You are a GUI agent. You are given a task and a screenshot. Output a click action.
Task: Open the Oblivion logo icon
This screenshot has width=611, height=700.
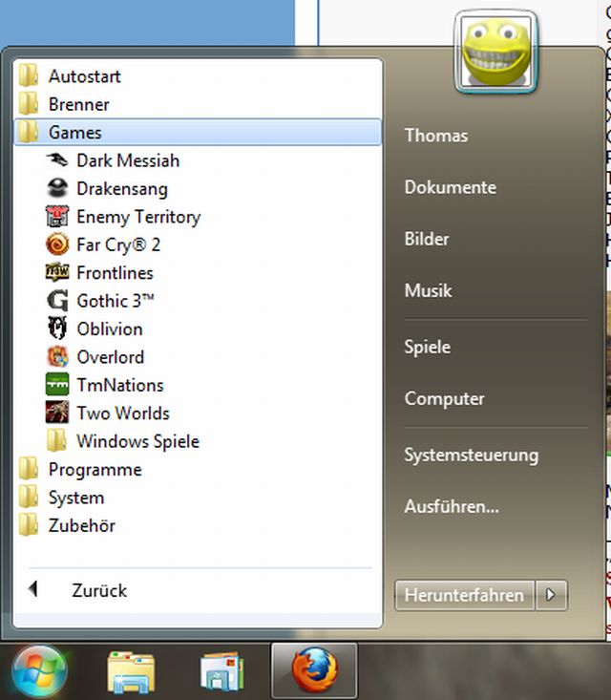pyautogui.click(x=57, y=329)
